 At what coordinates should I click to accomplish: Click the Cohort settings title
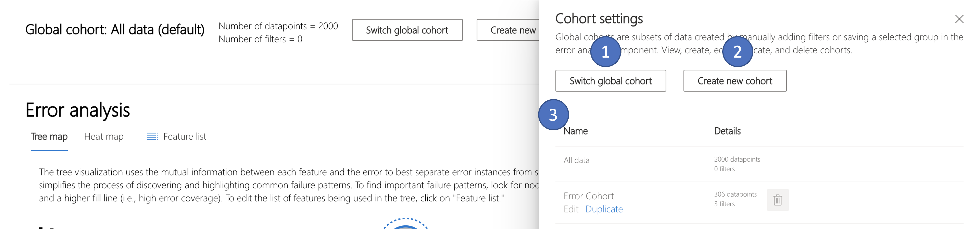point(599,19)
